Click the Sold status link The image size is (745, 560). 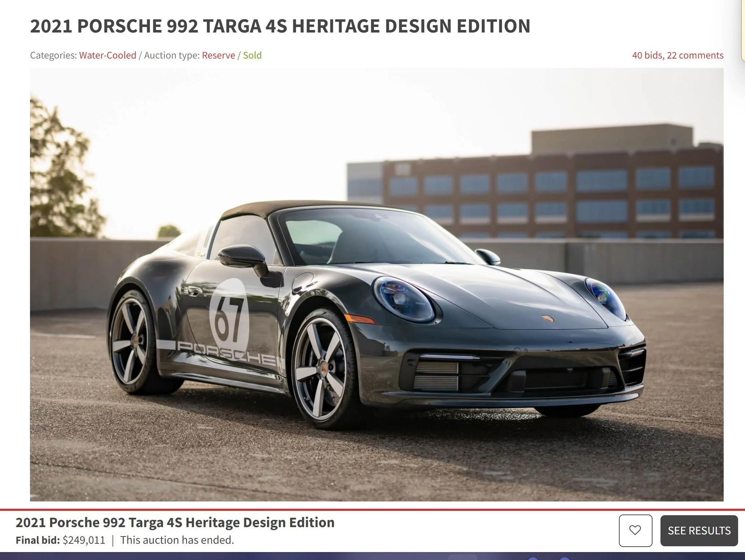[252, 55]
